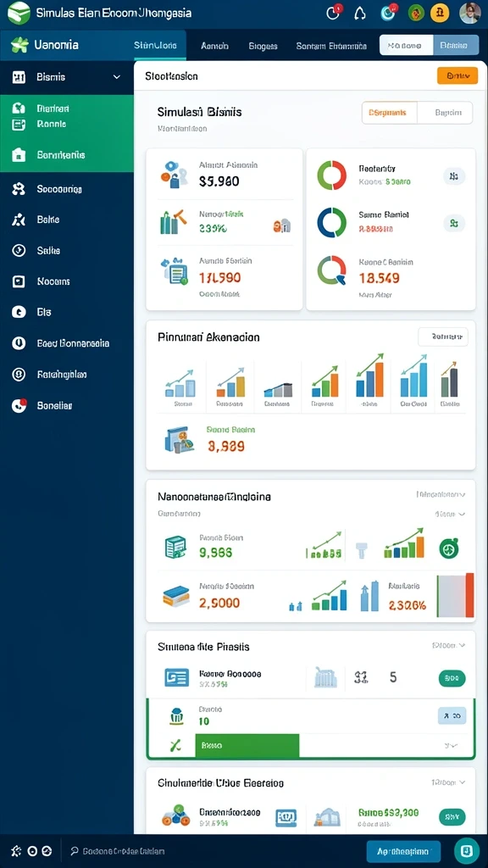Open the Biogaes tab

tap(263, 47)
